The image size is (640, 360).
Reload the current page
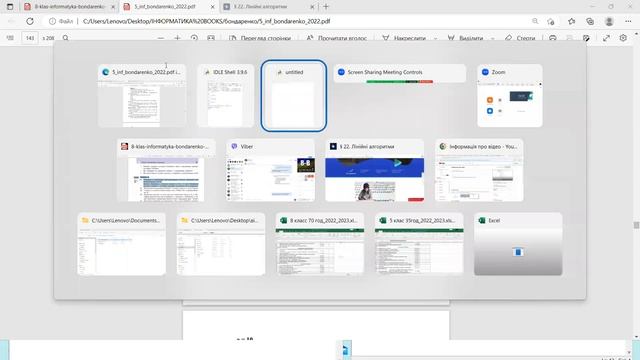tap(30, 21)
